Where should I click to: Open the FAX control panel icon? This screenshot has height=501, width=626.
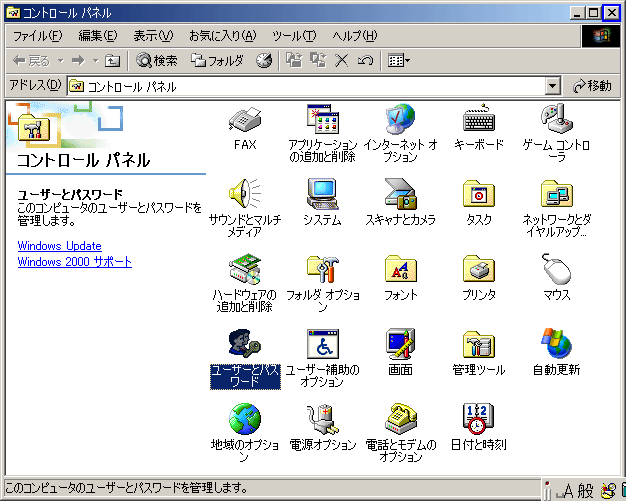pyautogui.click(x=245, y=120)
